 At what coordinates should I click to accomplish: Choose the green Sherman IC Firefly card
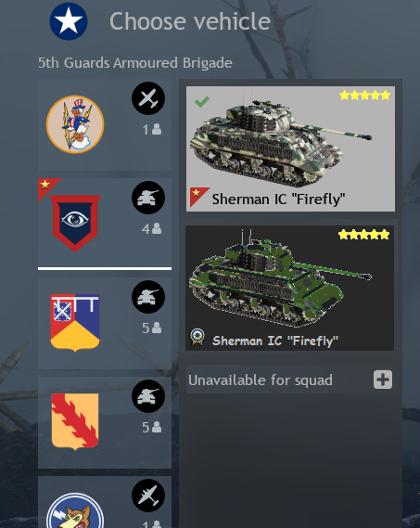[290, 289]
